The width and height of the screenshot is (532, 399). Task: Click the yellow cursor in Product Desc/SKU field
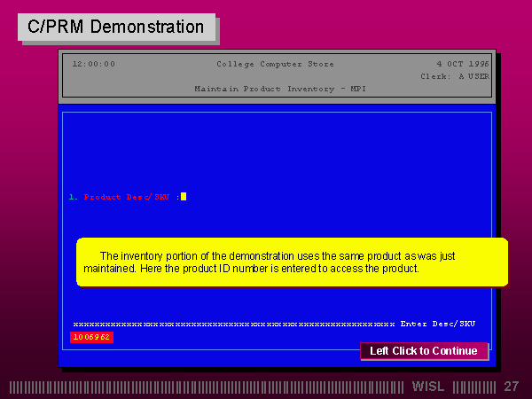184,197
